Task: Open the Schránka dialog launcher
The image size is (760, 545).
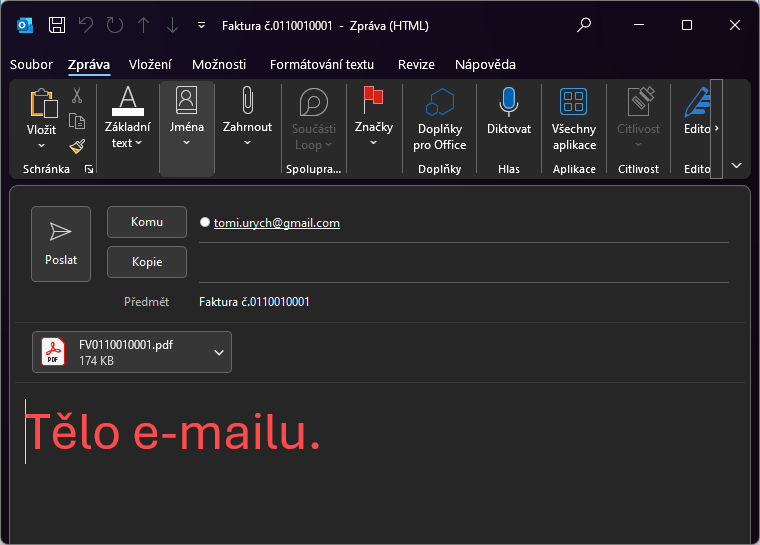Action: point(89,169)
